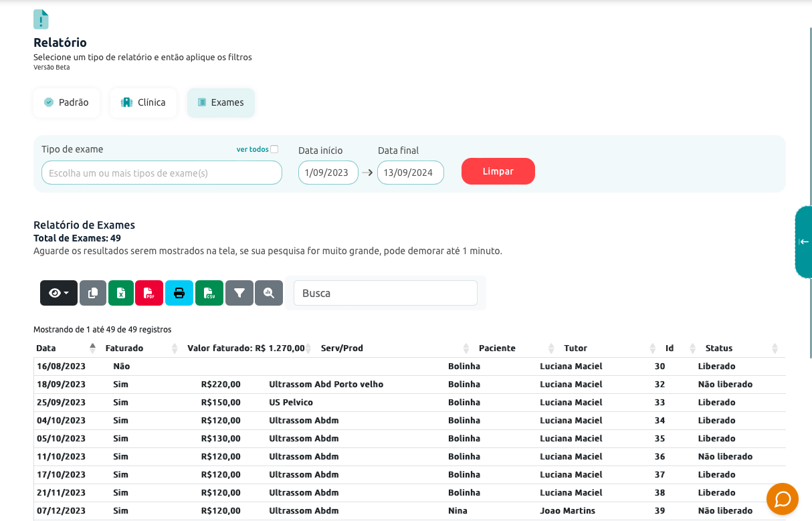Click the chart search magnifier icon
Viewport: 812px width, 521px height.
pos(269,293)
